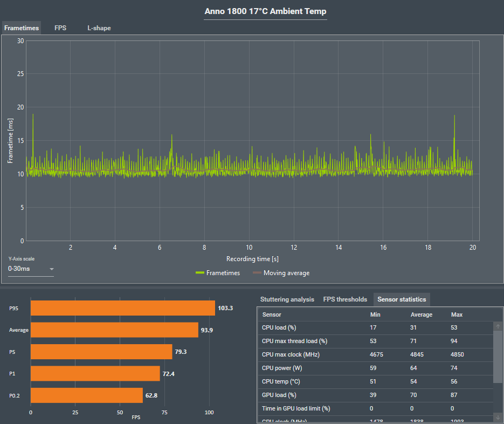Click the Recording time [s] axis label
This screenshot has height=424, width=504.
coord(252,259)
